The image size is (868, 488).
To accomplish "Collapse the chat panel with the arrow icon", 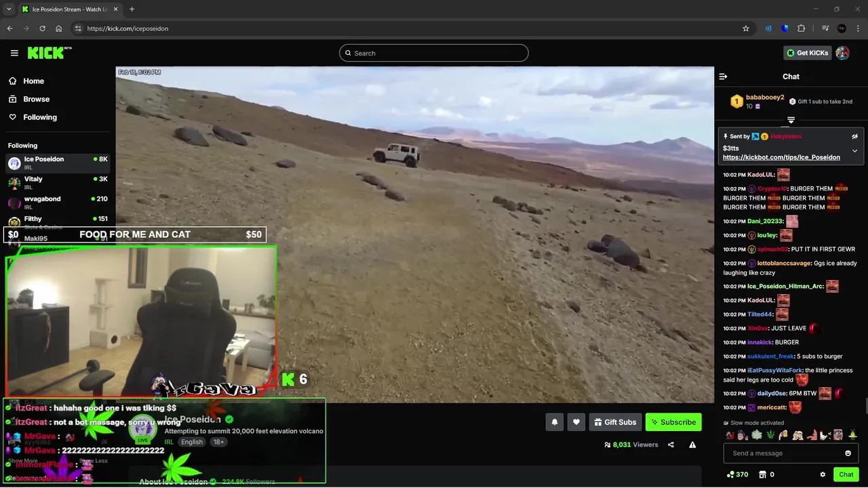I will 723,77.
